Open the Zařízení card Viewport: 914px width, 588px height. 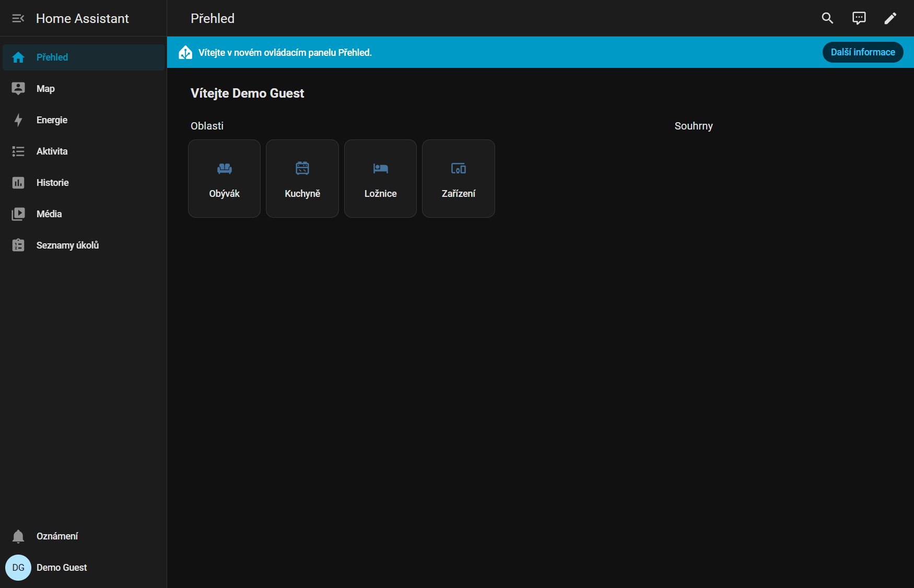point(459,179)
